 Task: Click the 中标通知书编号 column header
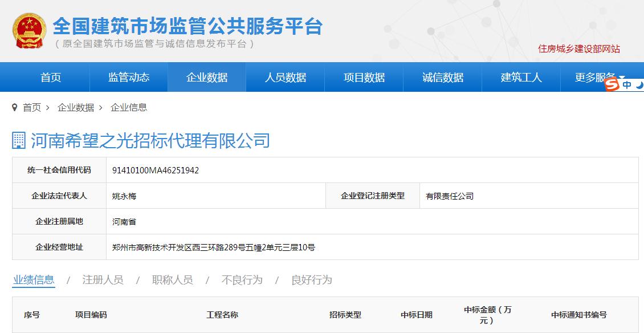(578, 315)
